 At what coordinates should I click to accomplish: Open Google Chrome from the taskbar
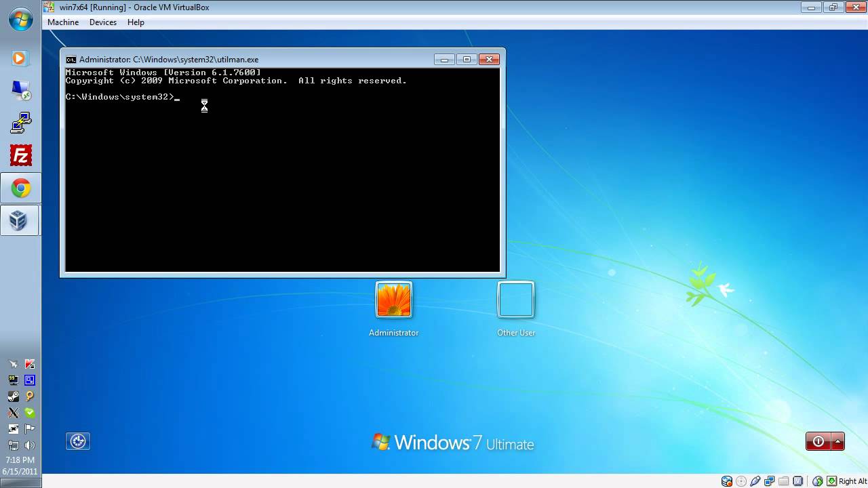[20, 188]
